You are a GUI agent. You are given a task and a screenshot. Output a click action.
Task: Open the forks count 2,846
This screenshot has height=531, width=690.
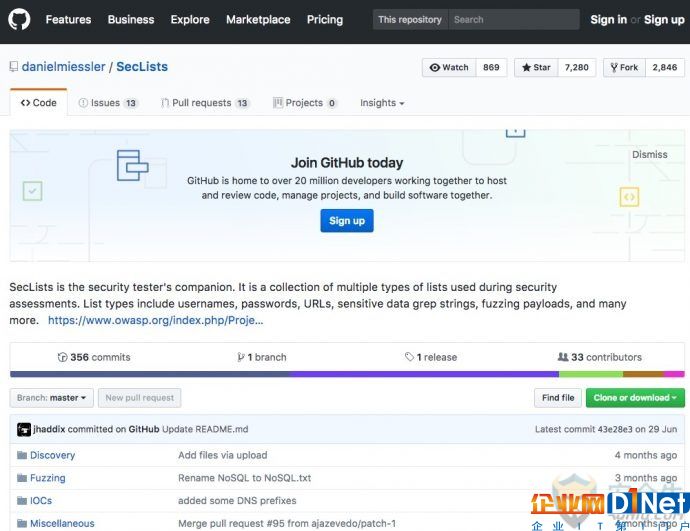(664, 67)
